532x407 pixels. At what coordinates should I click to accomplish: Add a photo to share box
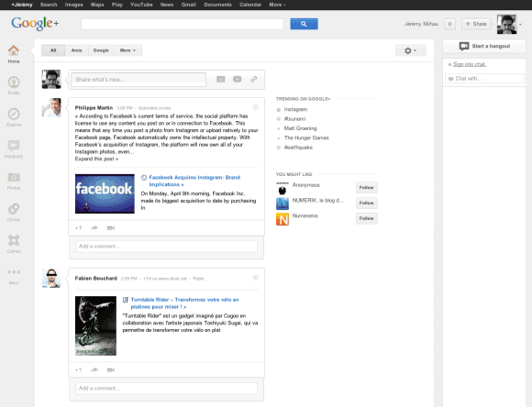point(220,79)
